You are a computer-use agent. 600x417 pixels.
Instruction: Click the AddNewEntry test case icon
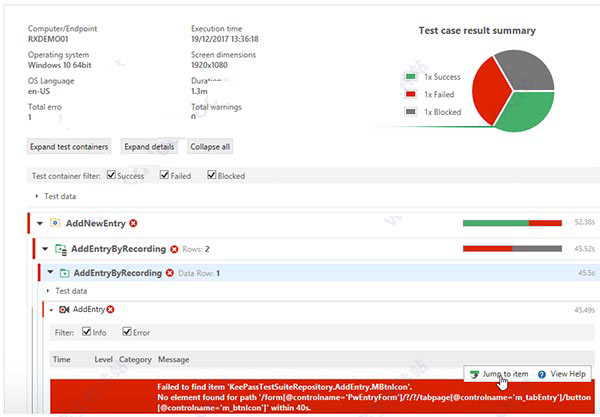coord(56,222)
